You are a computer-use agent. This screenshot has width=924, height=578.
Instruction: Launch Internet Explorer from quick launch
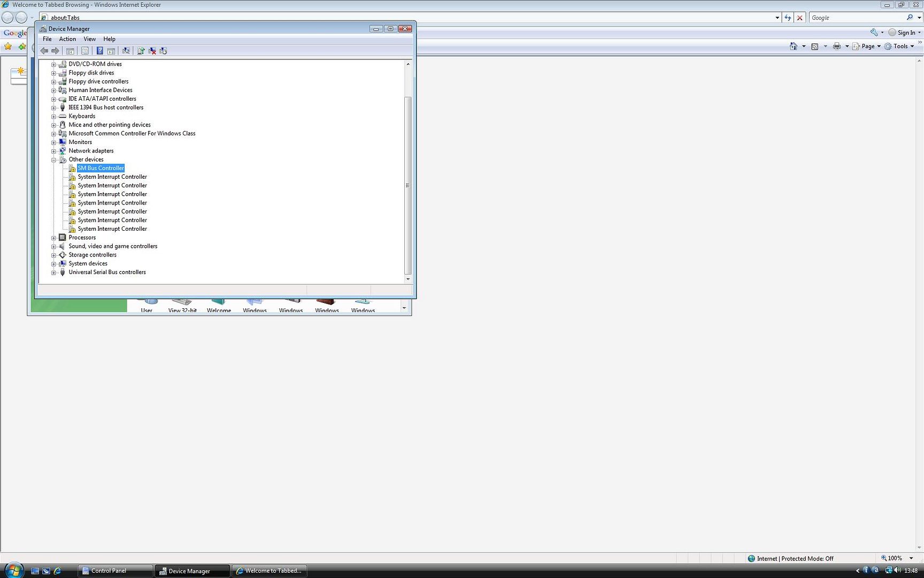(57, 571)
